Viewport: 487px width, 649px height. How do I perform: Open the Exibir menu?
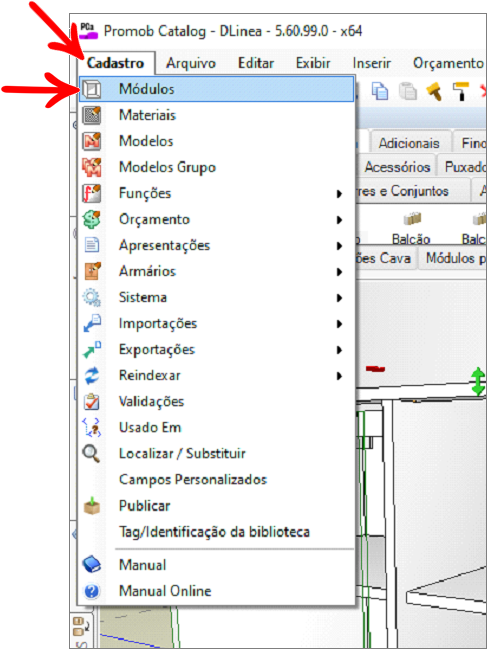(313, 63)
